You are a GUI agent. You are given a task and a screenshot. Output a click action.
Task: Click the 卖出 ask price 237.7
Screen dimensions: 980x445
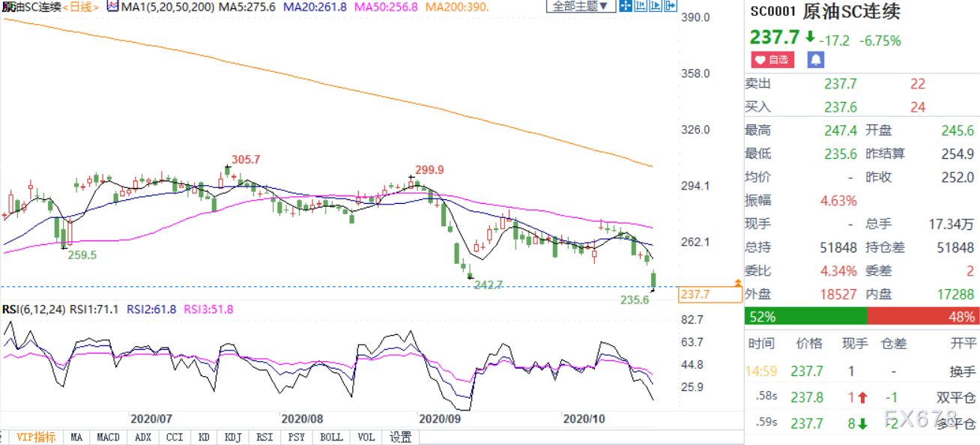click(x=841, y=85)
